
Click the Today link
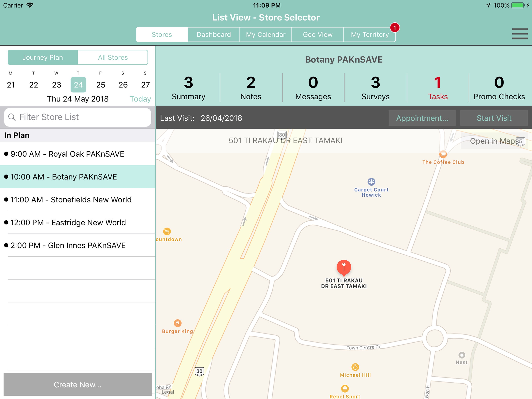[140, 99]
